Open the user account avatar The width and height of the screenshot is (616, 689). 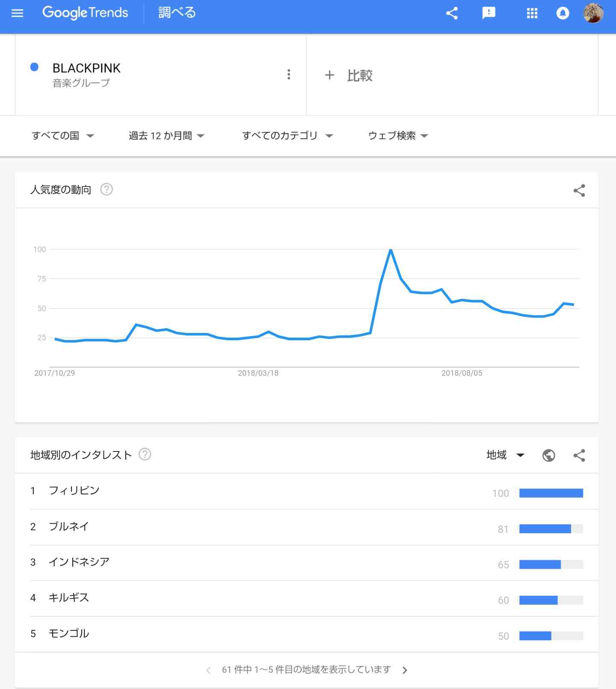593,13
